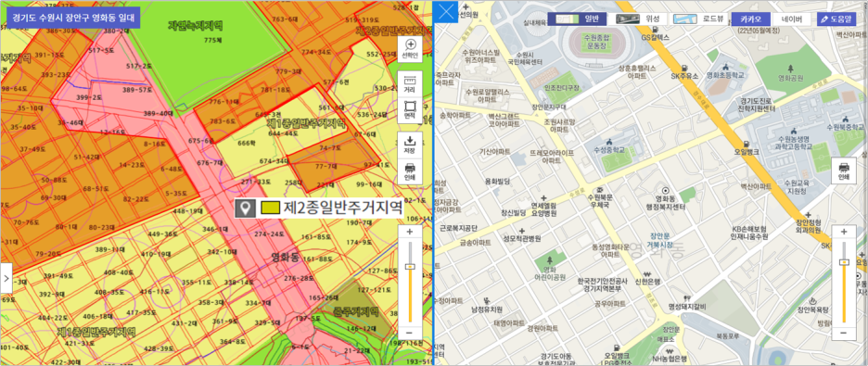Click parcel 274-24도 on zoning map
This screenshot has height=366, width=868.
269,234
